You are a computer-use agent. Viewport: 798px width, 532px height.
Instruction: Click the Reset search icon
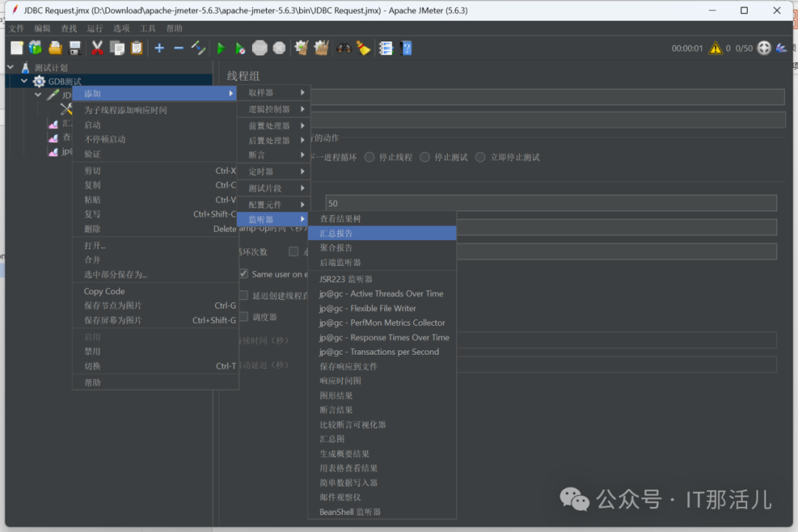click(364, 48)
